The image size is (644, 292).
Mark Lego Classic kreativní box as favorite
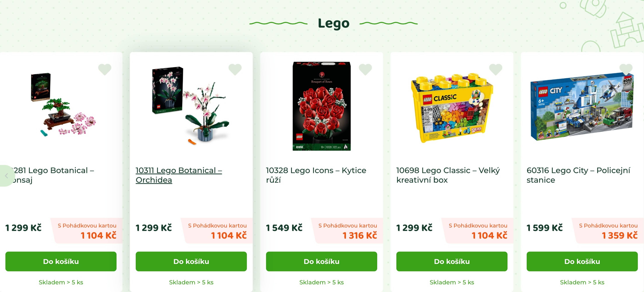pyautogui.click(x=496, y=69)
